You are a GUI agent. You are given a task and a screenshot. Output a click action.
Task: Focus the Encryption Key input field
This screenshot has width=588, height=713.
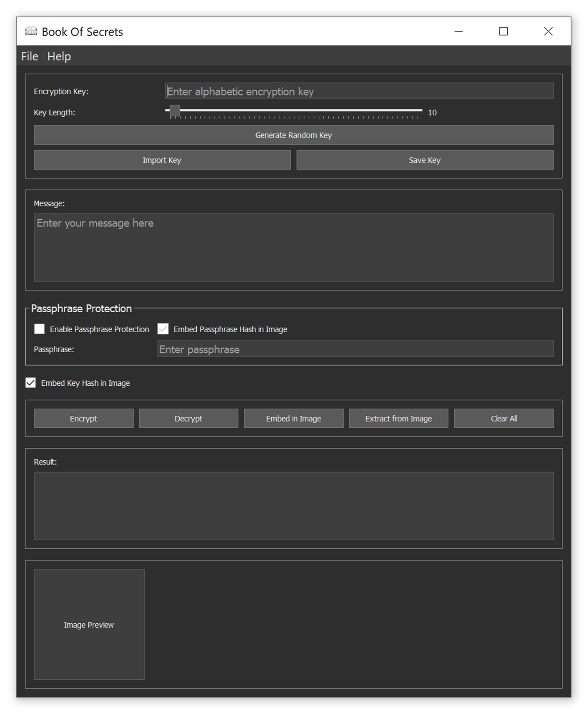tap(359, 91)
